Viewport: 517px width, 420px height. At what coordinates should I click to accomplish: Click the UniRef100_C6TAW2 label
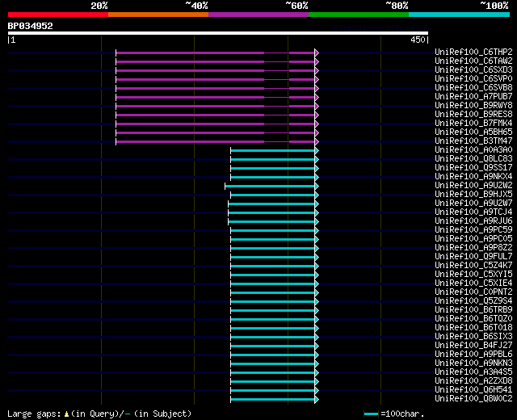(x=473, y=61)
